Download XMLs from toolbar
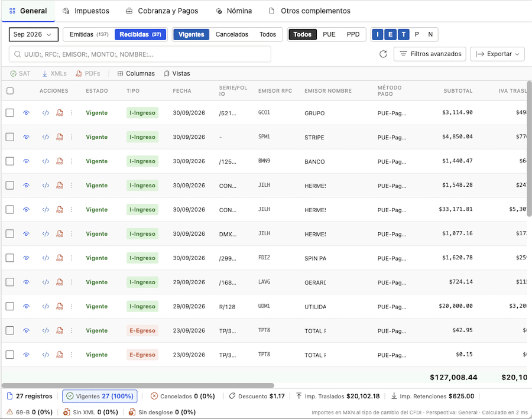532x419 pixels. point(54,74)
